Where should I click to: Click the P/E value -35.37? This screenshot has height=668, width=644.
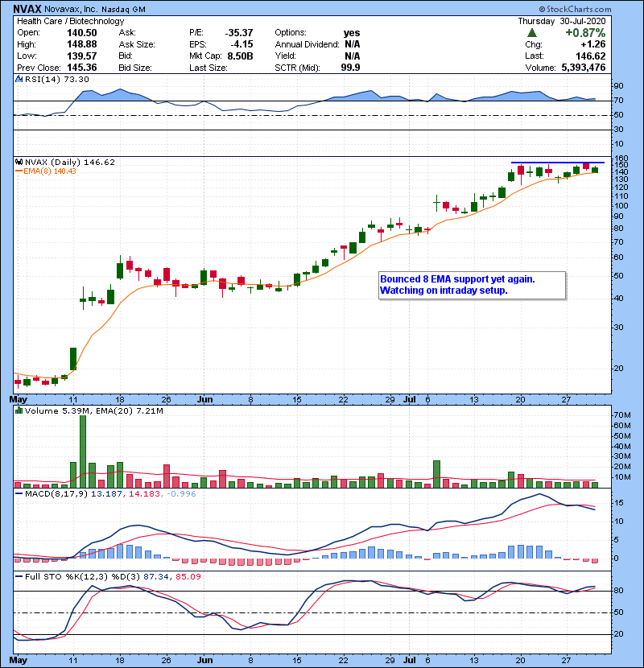click(239, 33)
